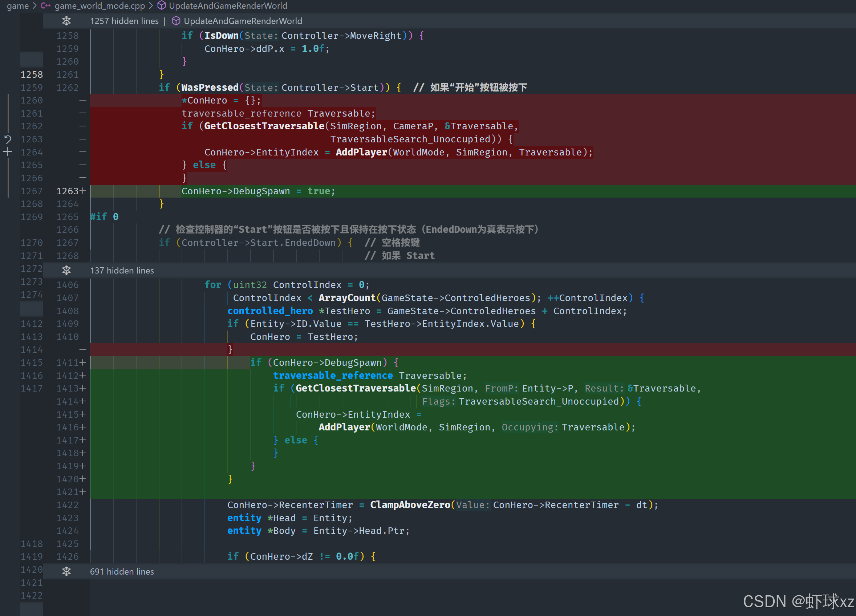
Task: Click C++ file icon in breadcrumb
Action: (45, 6)
